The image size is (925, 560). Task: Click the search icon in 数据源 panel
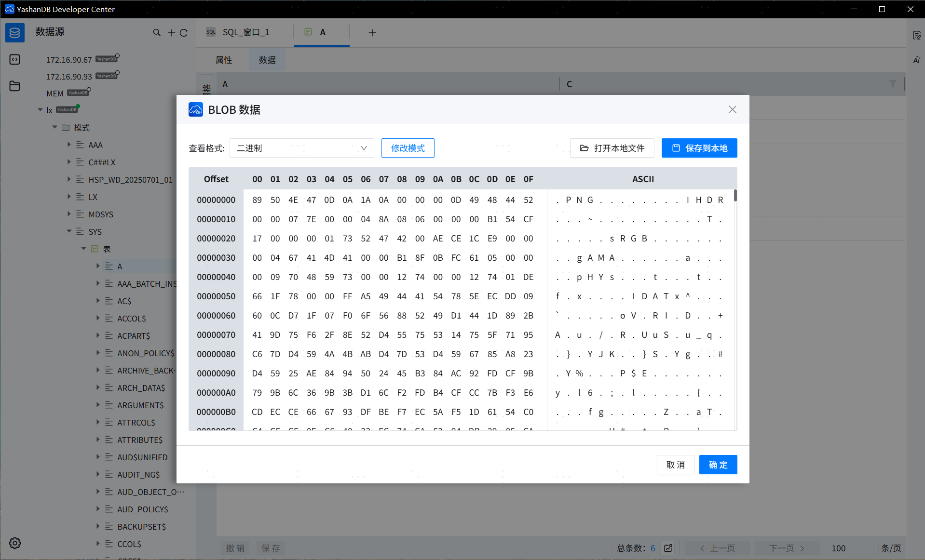[157, 32]
